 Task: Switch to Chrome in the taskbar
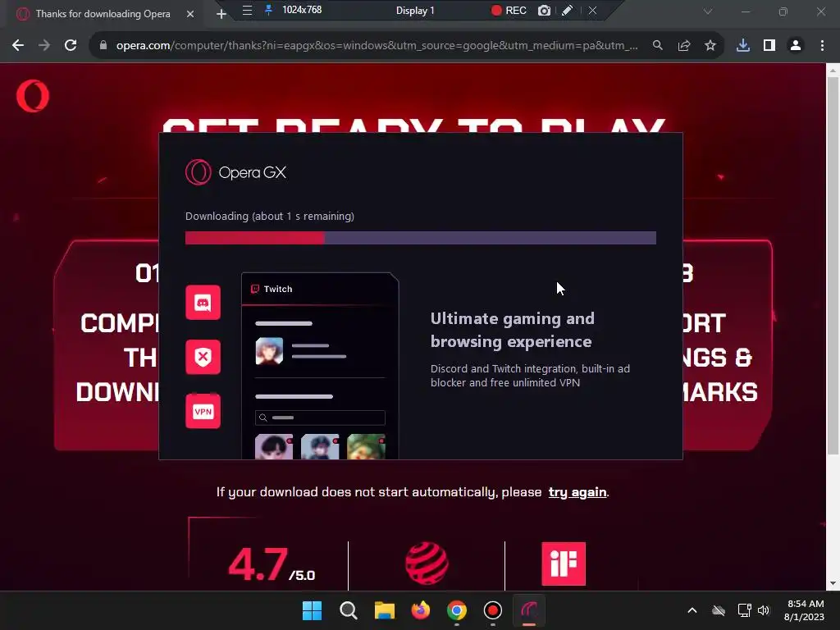456,610
